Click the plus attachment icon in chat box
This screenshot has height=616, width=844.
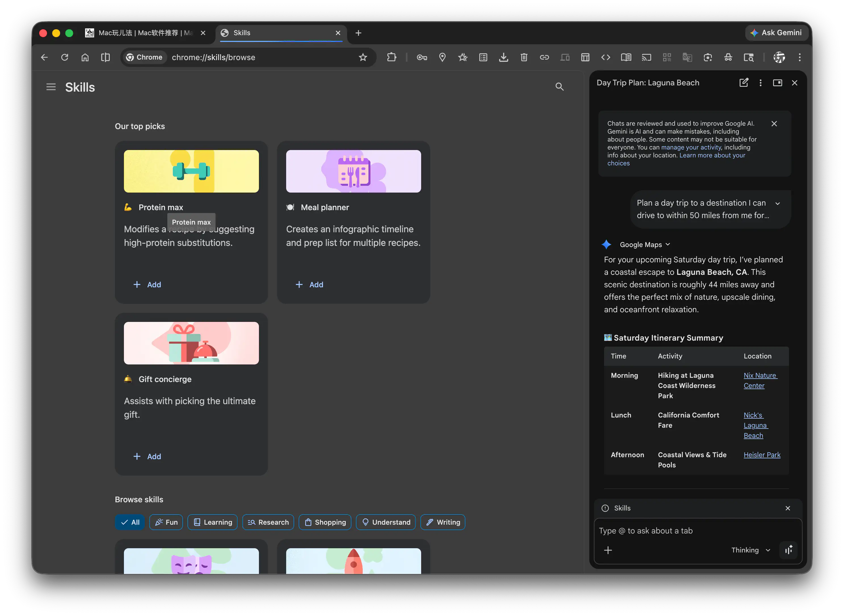coord(608,550)
